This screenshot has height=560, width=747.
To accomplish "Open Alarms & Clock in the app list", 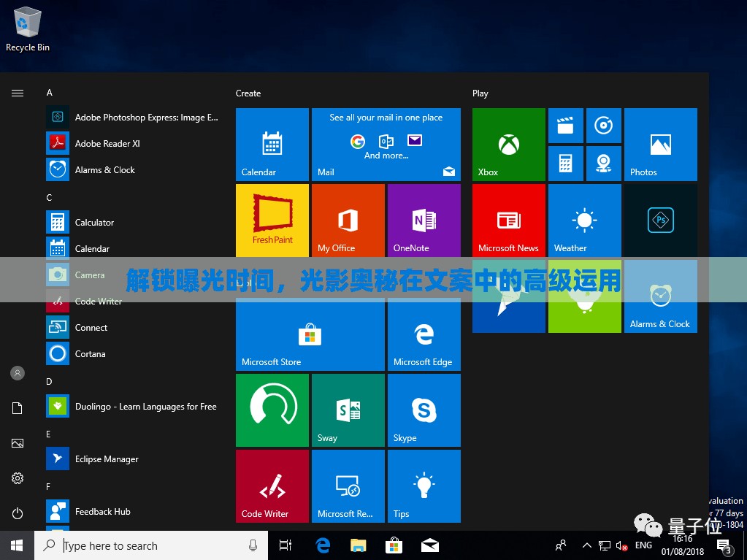I will 132,169.
